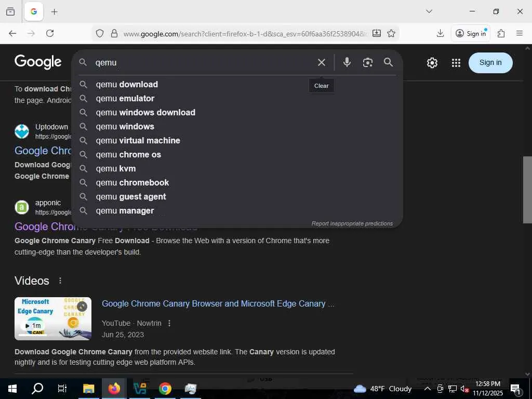Start voice search with microphone
The image size is (532, 399).
[347, 62]
